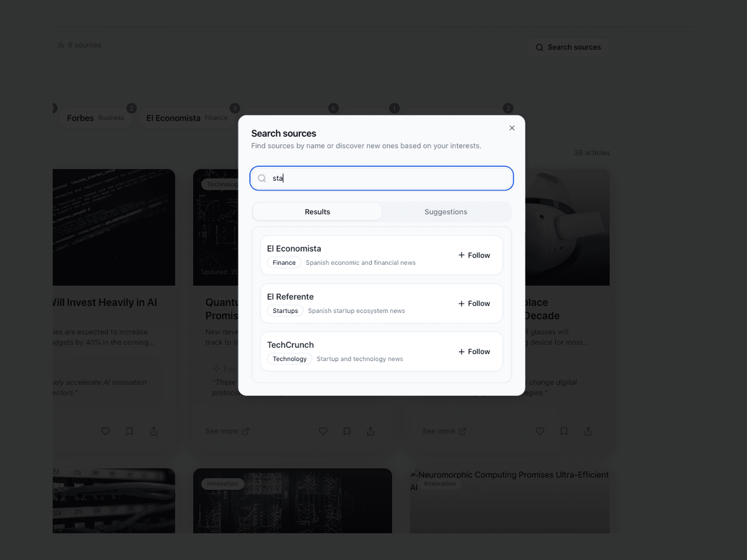Open the network cables article thumbnail
This screenshot has width=747, height=560.
pos(114,501)
